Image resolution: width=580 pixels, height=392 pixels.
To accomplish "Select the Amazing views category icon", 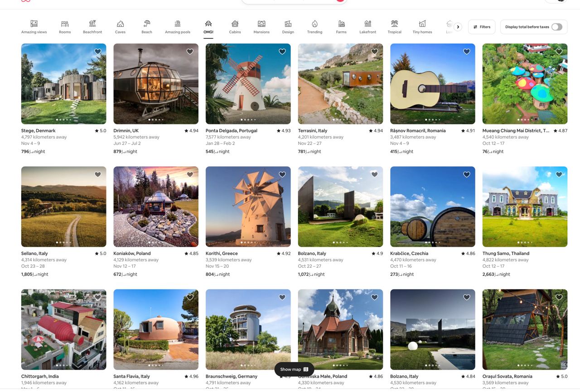I will coord(34,24).
